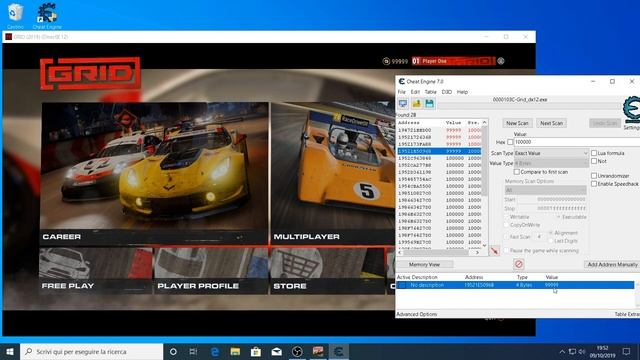Click the red arrow add-to-address-list icon
The width and height of the screenshot is (640, 360).
coord(495,251)
